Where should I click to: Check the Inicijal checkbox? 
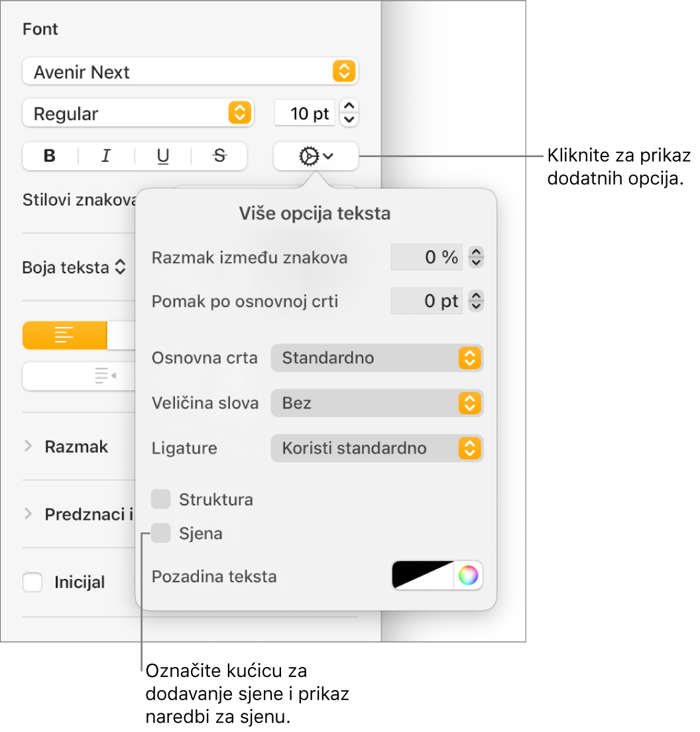coord(32,582)
